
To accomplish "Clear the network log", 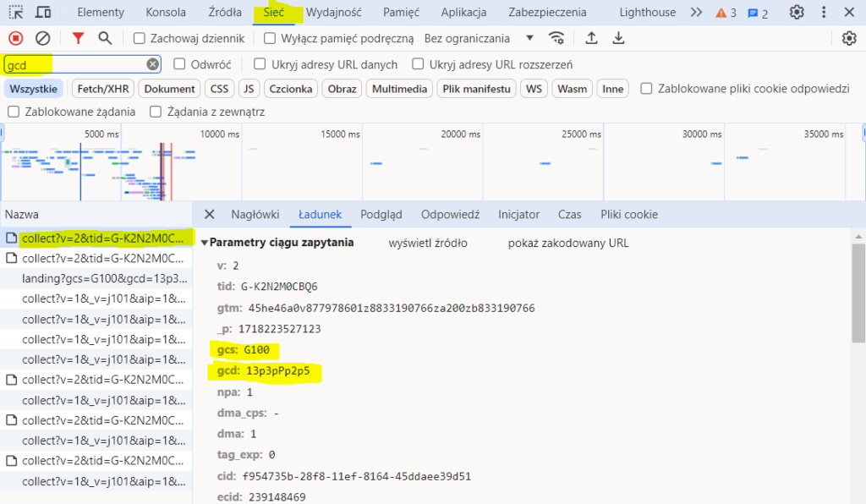I will [x=42, y=38].
